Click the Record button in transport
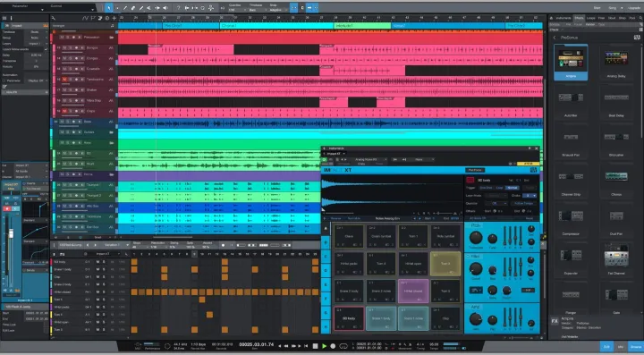This screenshot has width=644, height=355. (333, 346)
